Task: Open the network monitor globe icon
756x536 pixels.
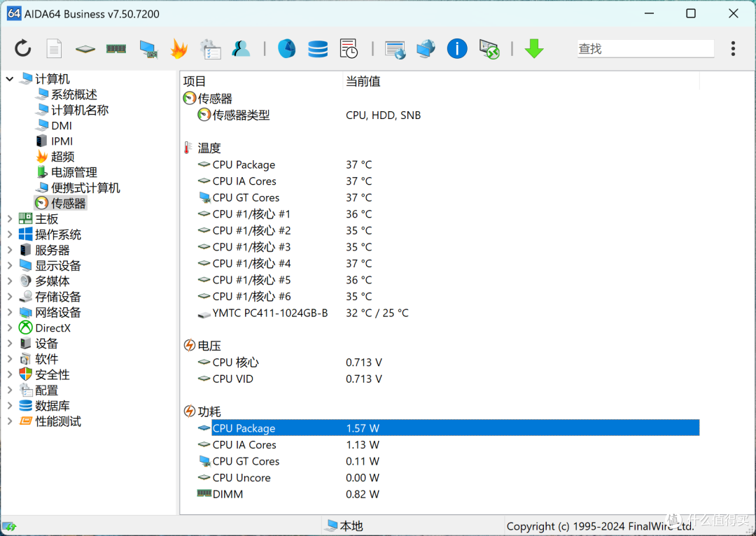Action: 426,49
